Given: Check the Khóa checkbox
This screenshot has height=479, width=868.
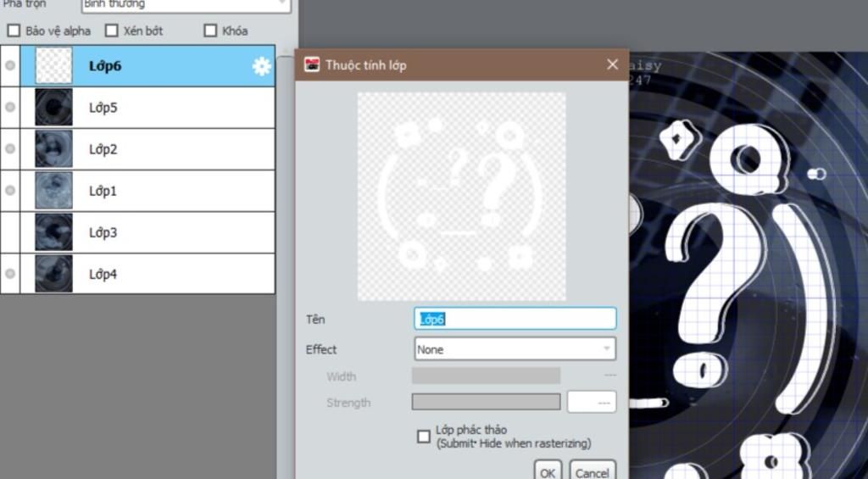Looking at the screenshot, I should (210, 31).
